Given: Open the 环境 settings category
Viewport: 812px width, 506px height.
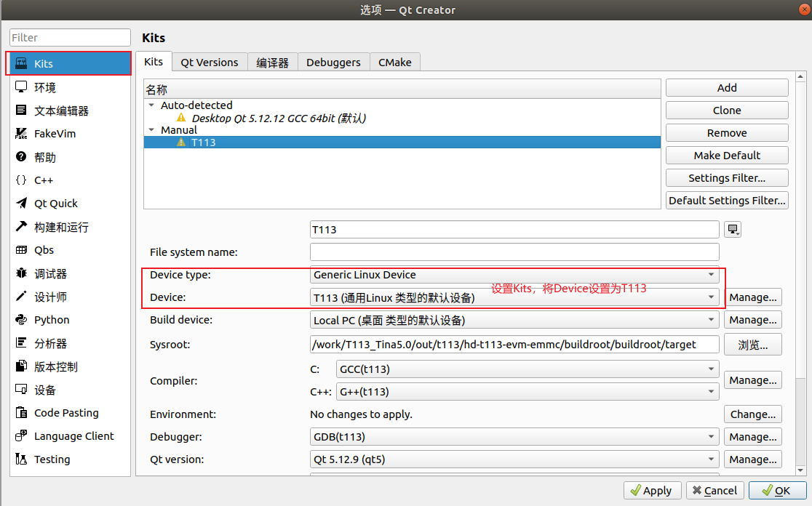Looking at the screenshot, I should (70, 87).
